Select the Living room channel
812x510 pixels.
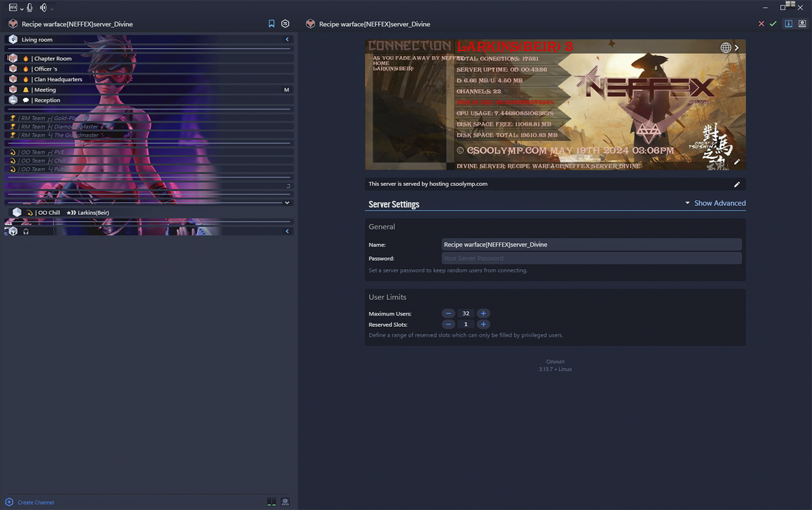pyautogui.click(x=149, y=40)
